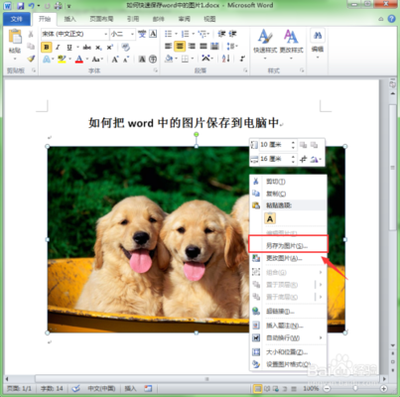
Task: Click the page count 页面: 1/1
Action: [x=19, y=389]
